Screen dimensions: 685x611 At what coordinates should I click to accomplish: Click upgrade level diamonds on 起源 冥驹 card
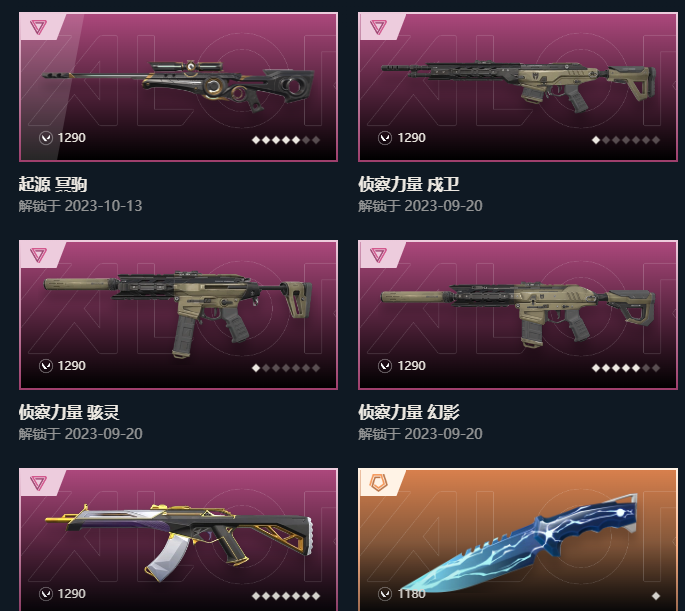286,140
